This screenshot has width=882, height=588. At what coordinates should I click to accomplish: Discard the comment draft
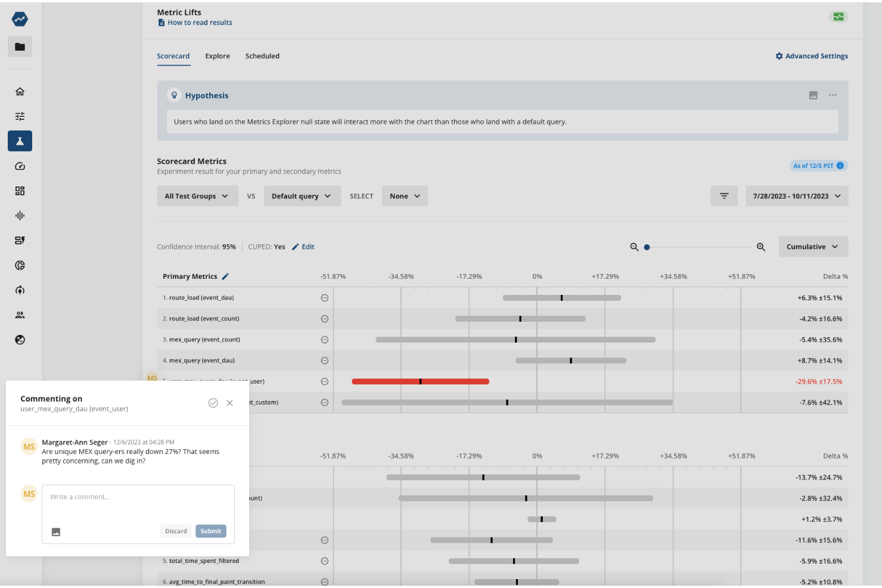(176, 531)
